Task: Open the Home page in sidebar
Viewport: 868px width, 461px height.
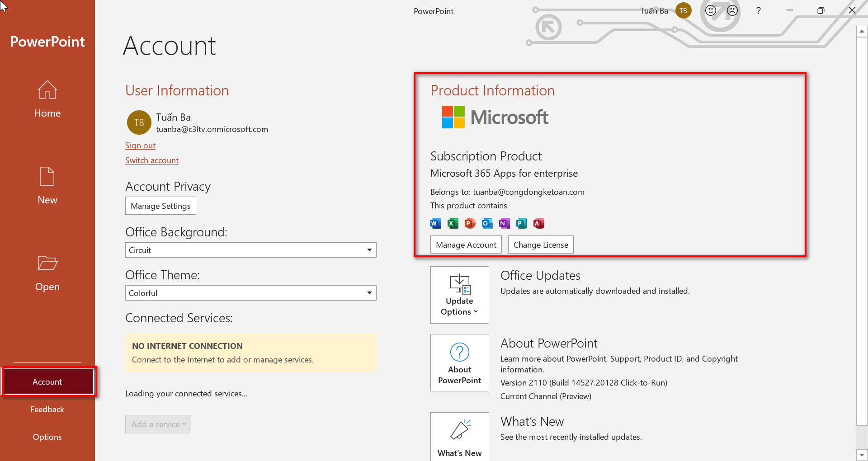Action: (x=47, y=99)
